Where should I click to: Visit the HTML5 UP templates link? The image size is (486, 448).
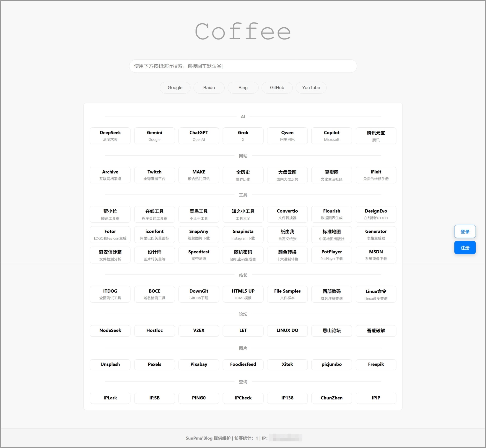point(243,294)
